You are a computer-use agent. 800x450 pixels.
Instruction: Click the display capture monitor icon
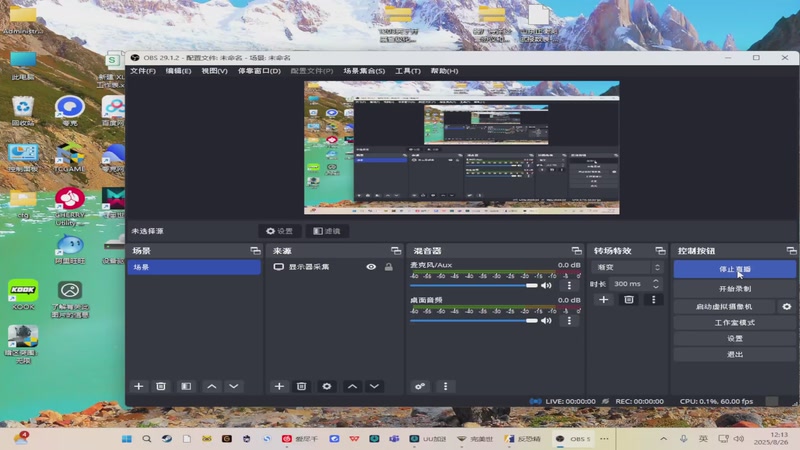279,267
